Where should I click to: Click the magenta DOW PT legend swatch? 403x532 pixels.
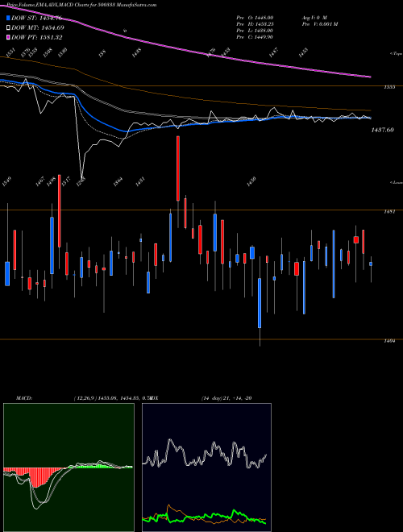(x=9, y=37)
